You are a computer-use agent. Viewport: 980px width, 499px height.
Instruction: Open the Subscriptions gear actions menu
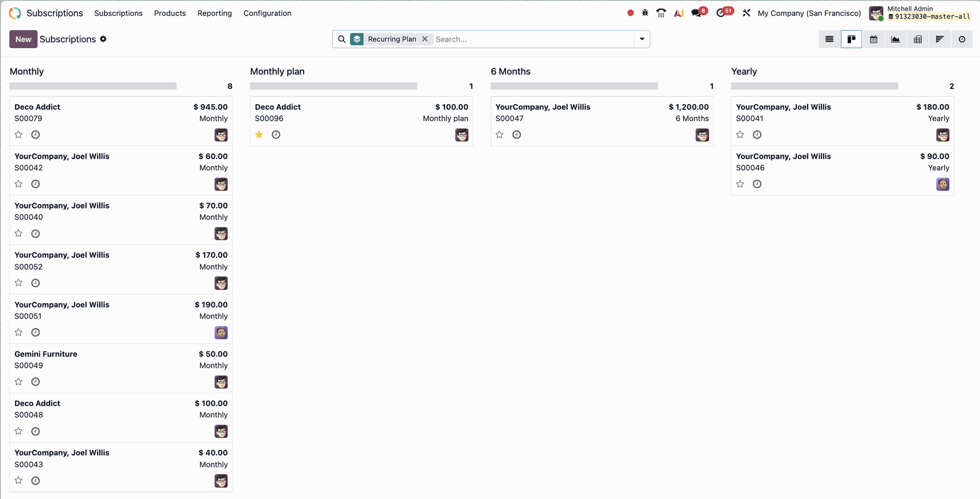point(103,39)
